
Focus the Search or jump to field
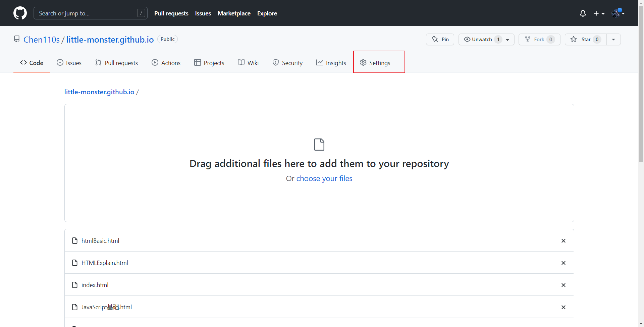(91, 13)
